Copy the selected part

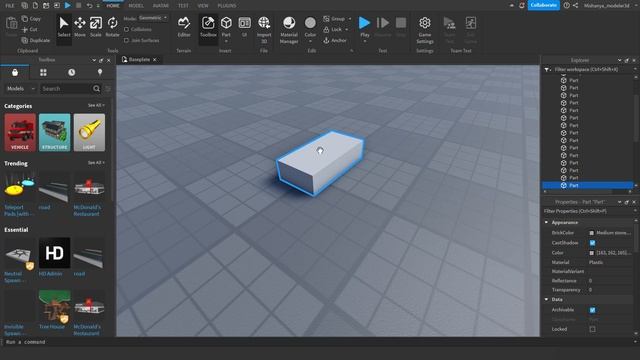(31, 19)
